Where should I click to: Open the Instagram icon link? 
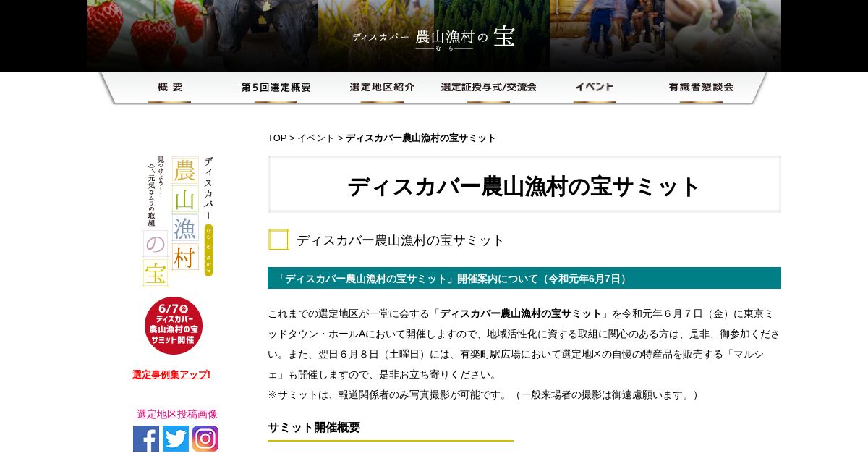[205, 439]
